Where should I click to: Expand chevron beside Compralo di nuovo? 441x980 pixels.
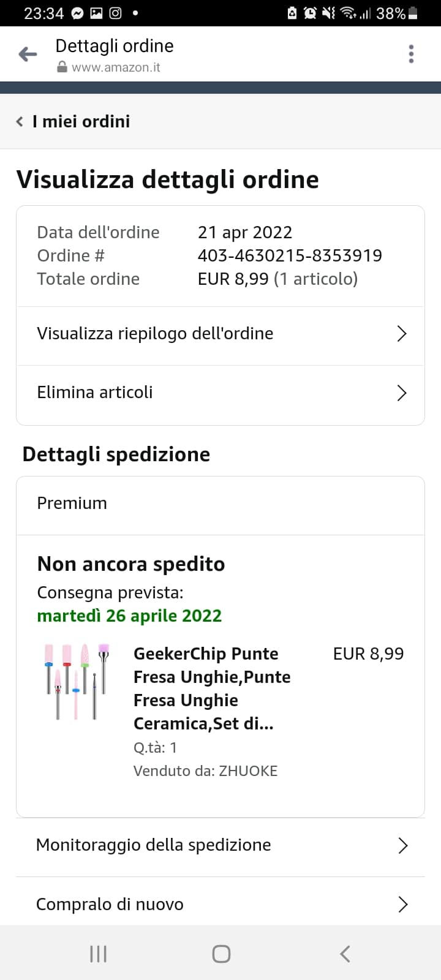pyautogui.click(x=402, y=905)
